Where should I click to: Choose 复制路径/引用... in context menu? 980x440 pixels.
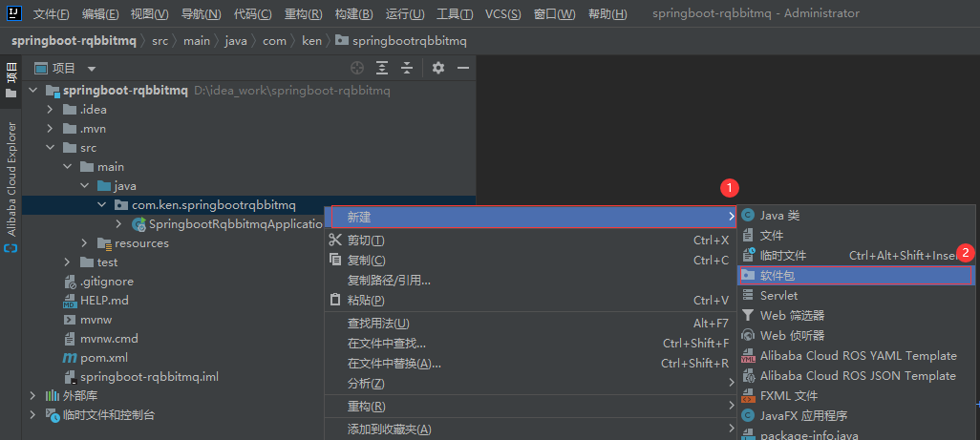pos(531,281)
